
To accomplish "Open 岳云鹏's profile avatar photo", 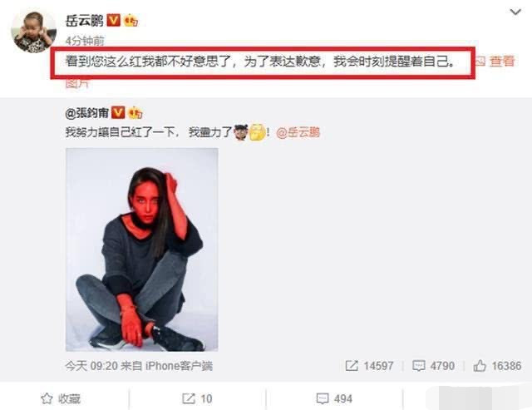I will click(x=33, y=32).
